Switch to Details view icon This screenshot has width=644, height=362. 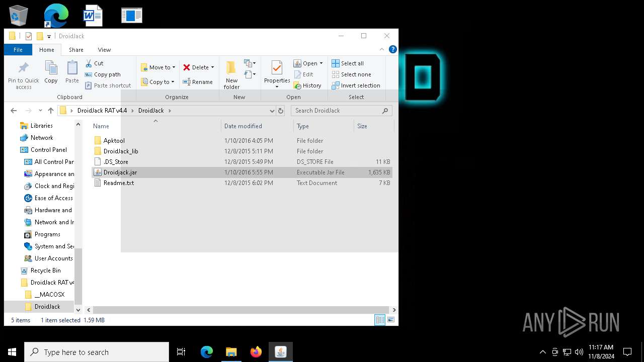(380, 320)
